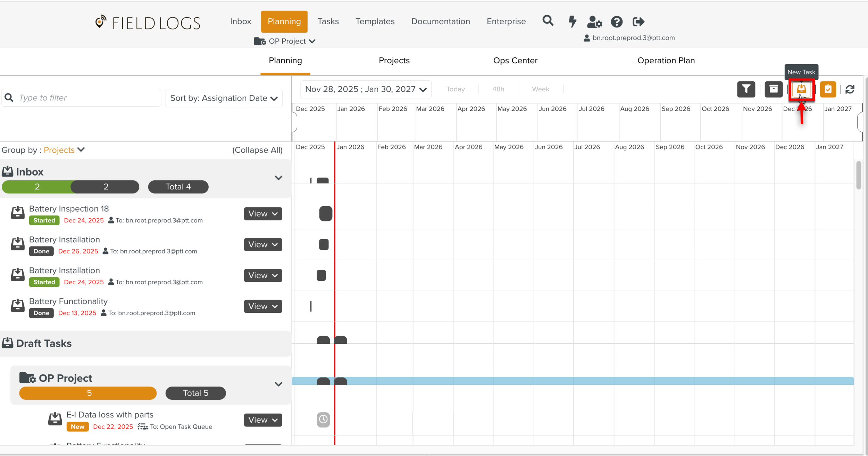Click the orange clipboard check icon
The width and height of the screenshot is (868, 456).
click(x=828, y=89)
